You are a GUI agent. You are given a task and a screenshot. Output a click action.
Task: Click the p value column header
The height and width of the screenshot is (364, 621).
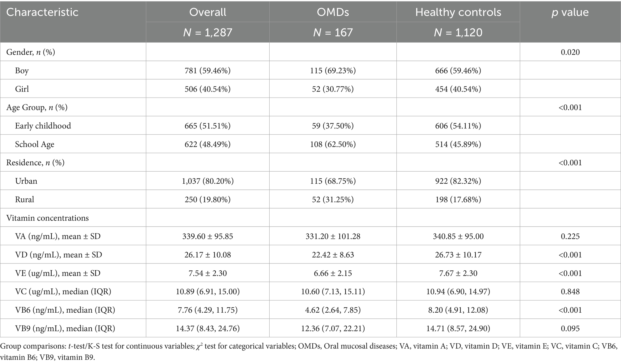570,12
